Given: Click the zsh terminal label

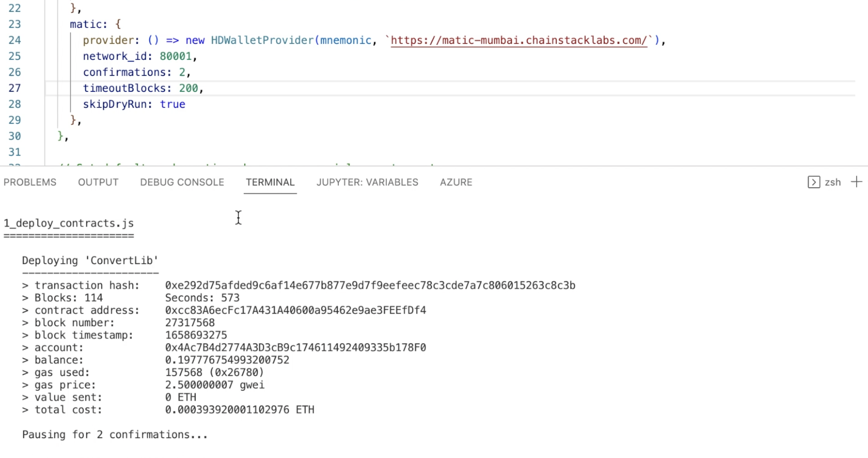Looking at the screenshot, I should [x=832, y=182].
